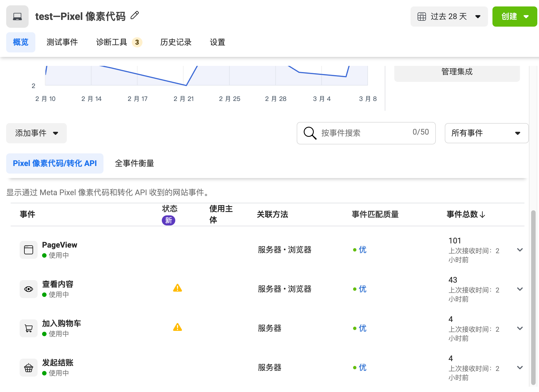Click the pencil icon to rename test—Pixel
The height and width of the screenshot is (392, 539).
pyautogui.click(x=135, y=15)
